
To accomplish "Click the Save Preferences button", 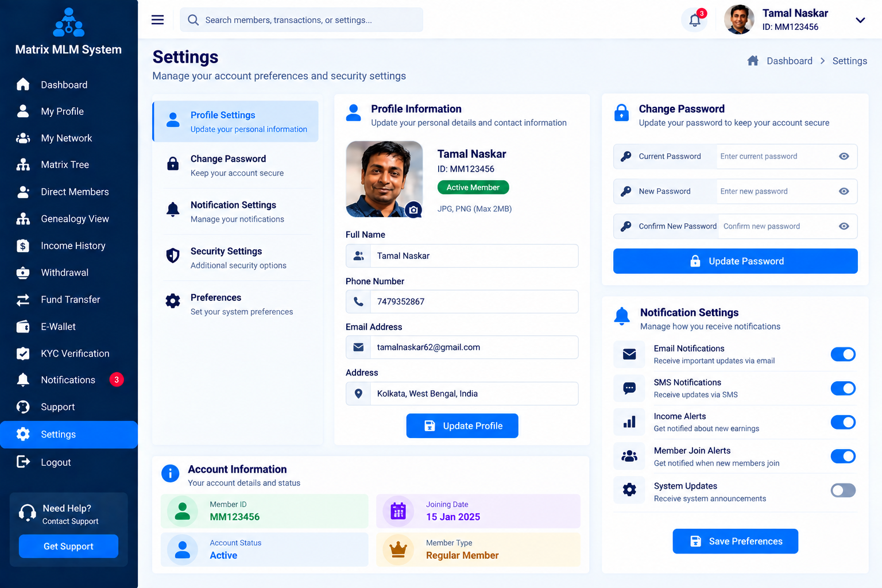I will pos(736,541).
